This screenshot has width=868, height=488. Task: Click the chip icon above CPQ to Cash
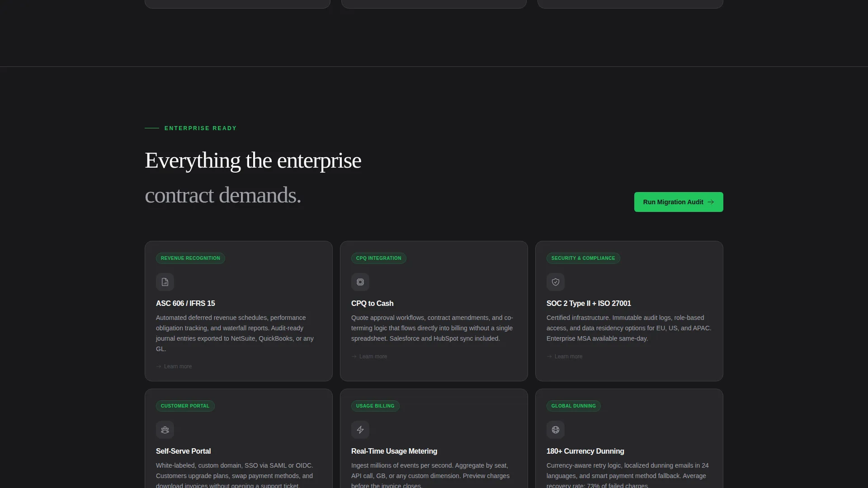pos(360,282)
